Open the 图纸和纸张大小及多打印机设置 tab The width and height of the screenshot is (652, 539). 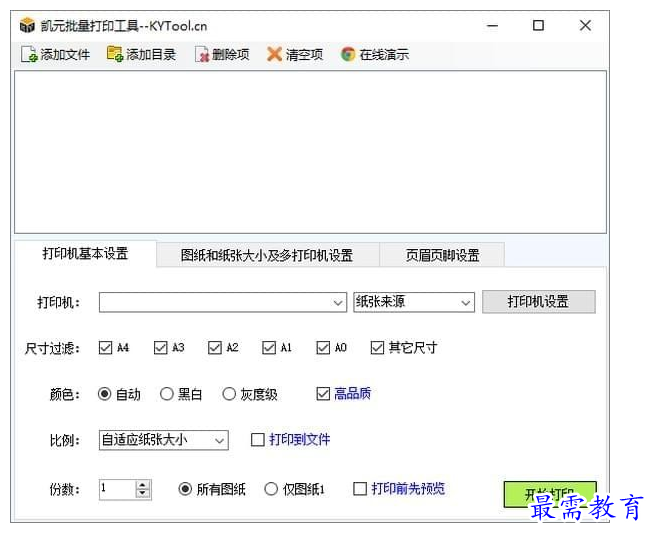pyautogui.click(x=267, y=255)
